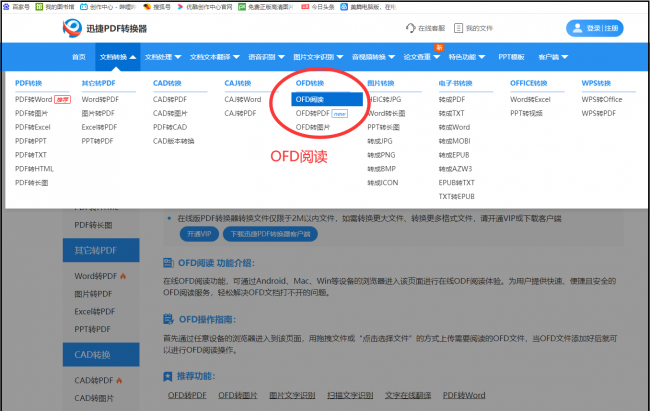Choose PDF转TXT from menu
Viewport: 650px width, 411px height.
(31, 155)
